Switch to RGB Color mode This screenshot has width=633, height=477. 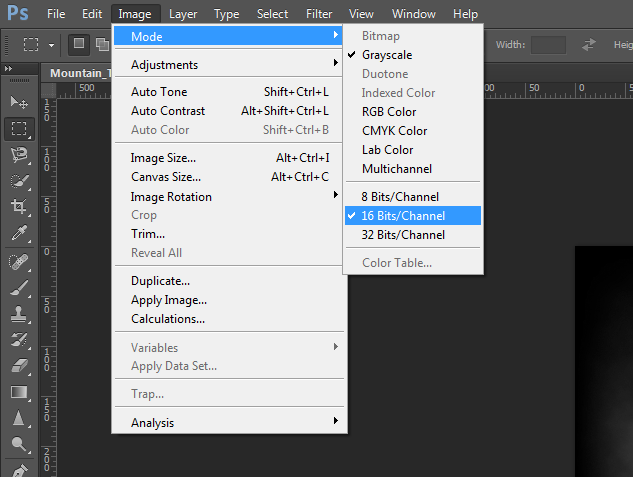pos(413,112)
